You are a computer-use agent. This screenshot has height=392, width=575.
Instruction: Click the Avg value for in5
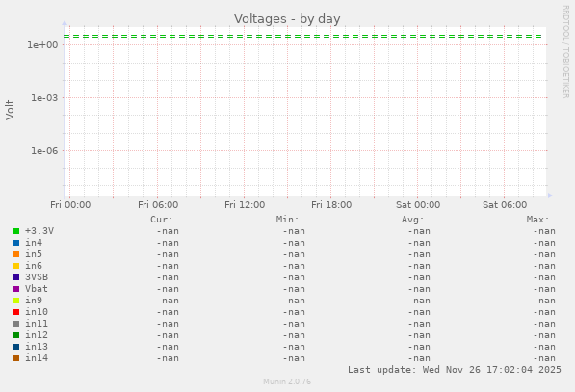[419, 254]
